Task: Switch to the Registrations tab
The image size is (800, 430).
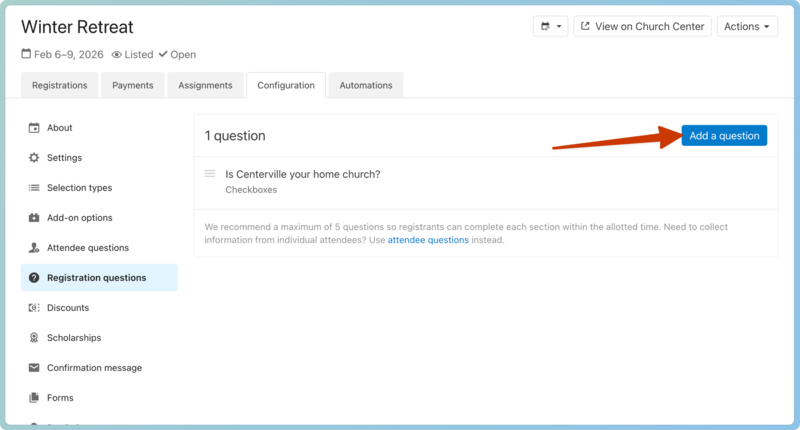Action: pos(60,86)
